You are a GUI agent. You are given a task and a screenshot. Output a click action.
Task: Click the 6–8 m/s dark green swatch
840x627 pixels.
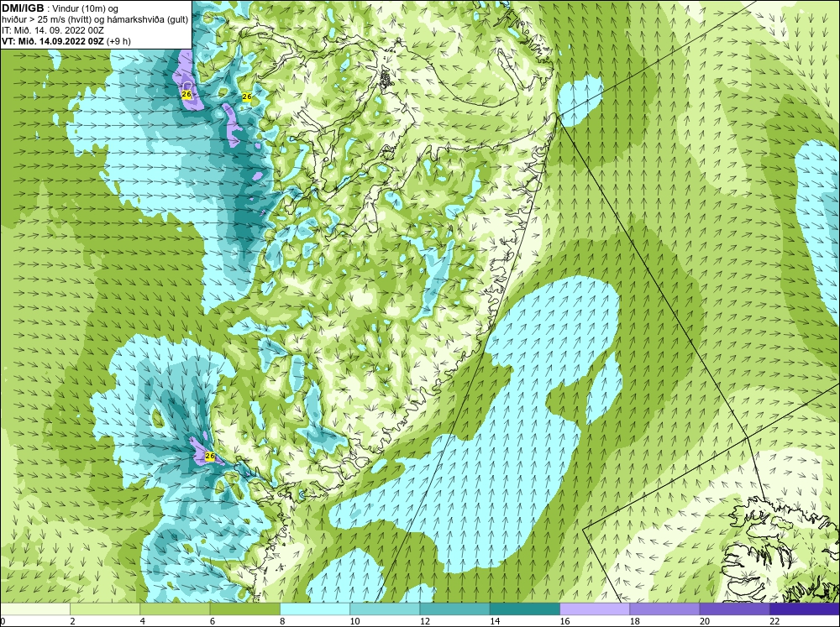[x=244, y=609]
